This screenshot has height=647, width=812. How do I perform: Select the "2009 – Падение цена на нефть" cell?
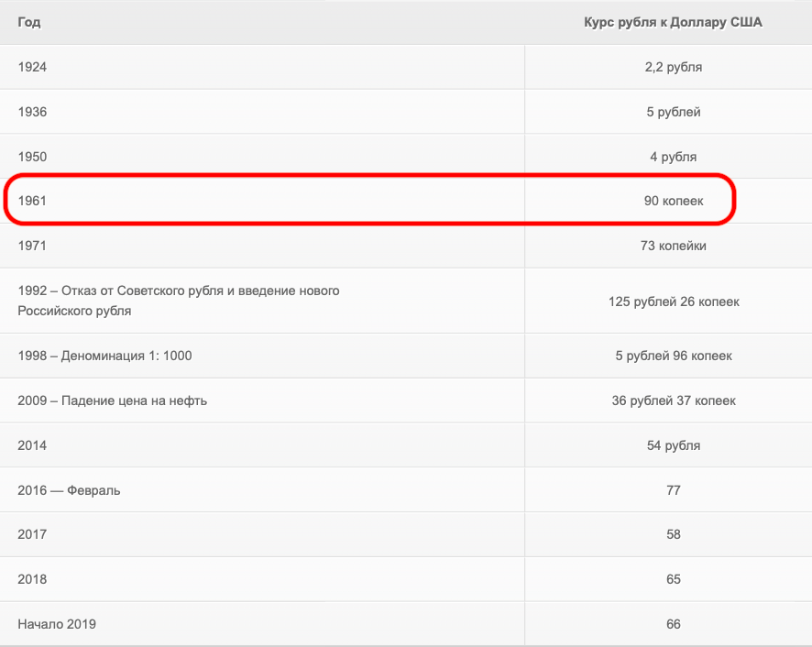click(x=112, y=400)
